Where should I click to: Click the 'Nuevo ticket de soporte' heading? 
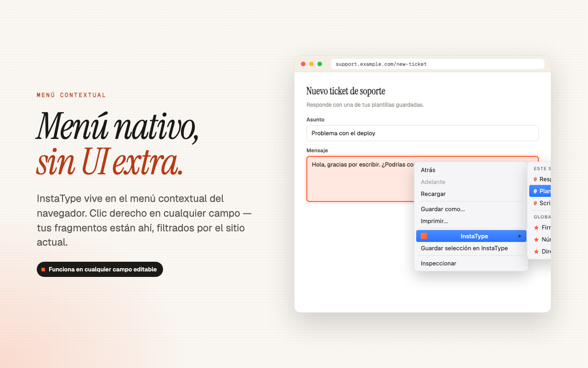tap(345, 91)
